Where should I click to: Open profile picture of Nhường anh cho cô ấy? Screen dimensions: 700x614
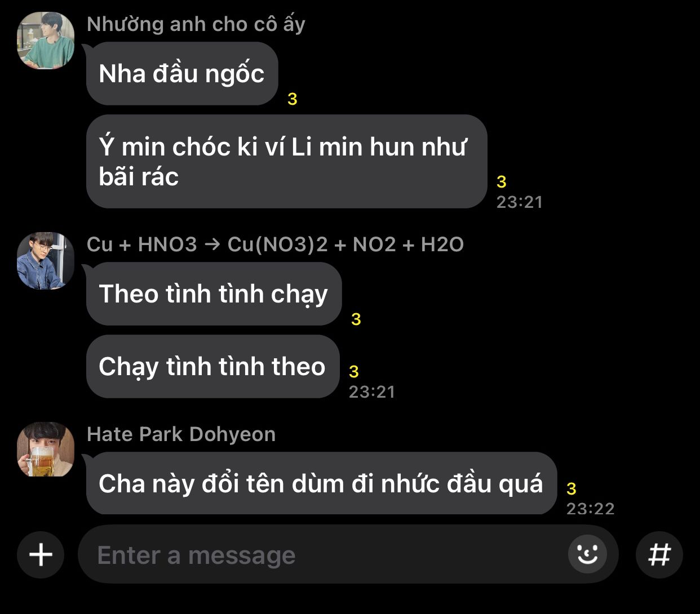46,41
